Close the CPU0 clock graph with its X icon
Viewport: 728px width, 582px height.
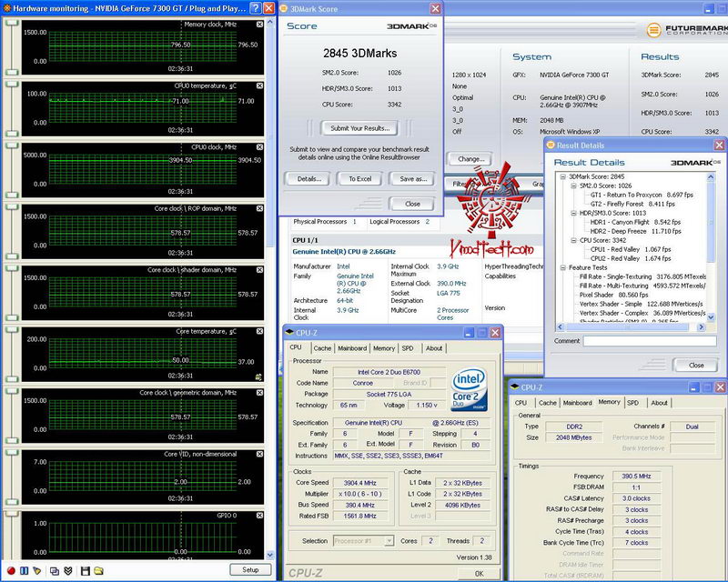click(259, 147)
